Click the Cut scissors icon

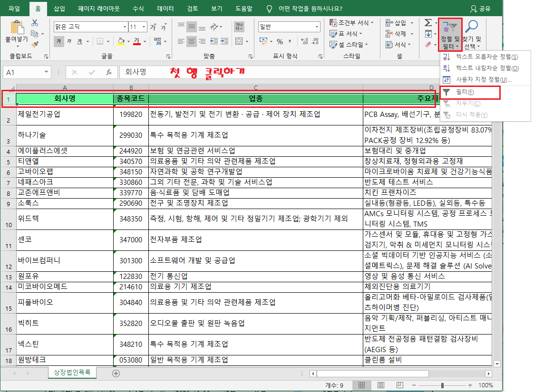click(x=35, y=23)
